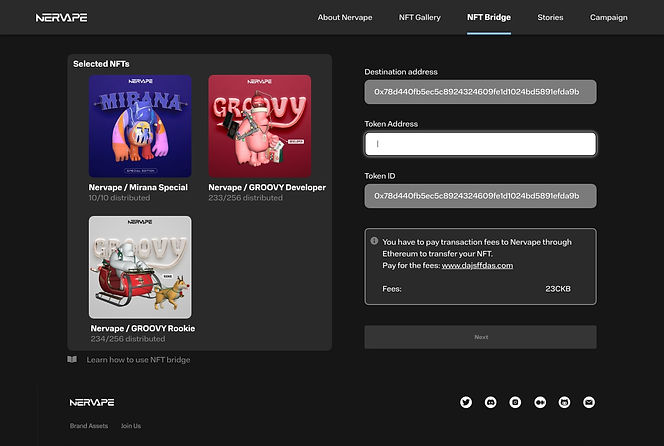The image size is (664, 446).
Task: Open the Stories menu item
Action: tap(550, 17)
